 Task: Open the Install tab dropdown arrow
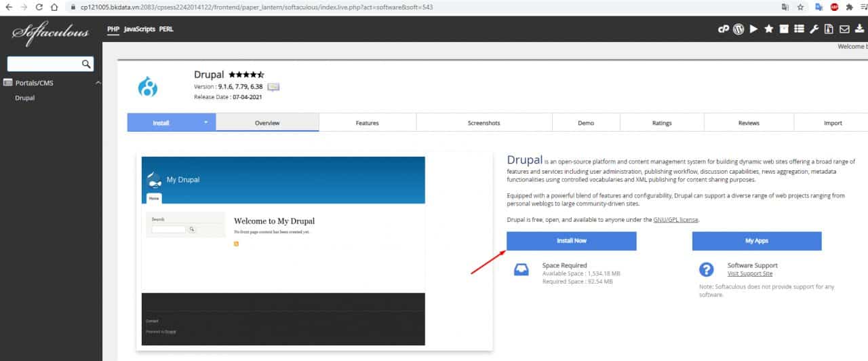point(205,123)
